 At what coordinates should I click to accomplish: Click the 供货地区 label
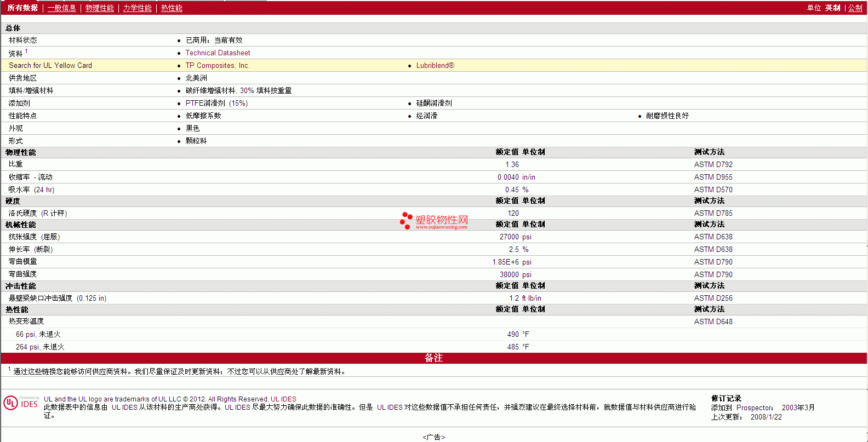click(x=23, y=78)
